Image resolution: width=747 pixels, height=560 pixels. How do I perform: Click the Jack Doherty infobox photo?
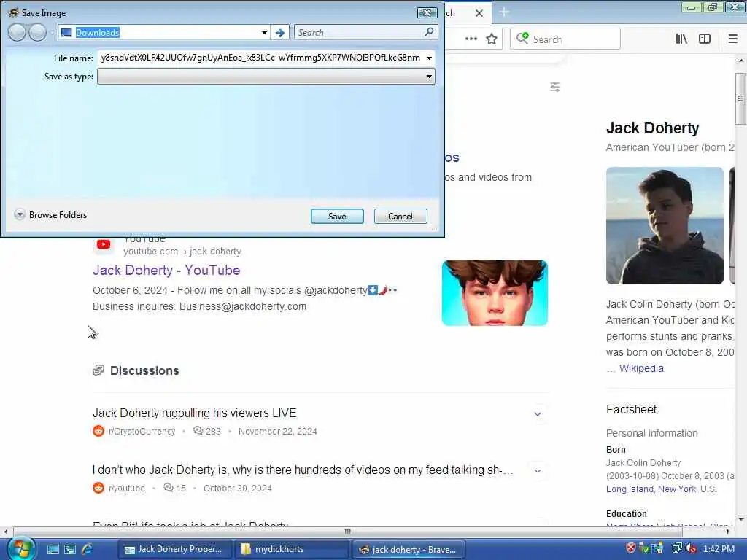(x=665, y=225)
